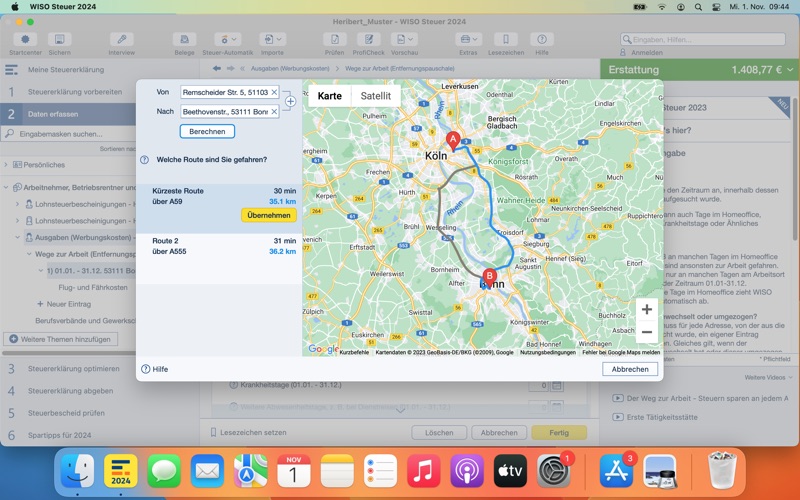Click the dialog Abbrechen button
The width and height of the screenshot is (800, 500).
point(630,369)
